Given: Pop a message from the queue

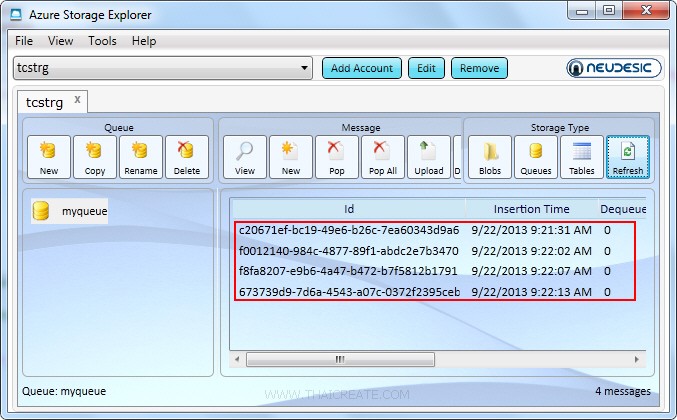Looking at the screenshot, I should pos(337,157).
